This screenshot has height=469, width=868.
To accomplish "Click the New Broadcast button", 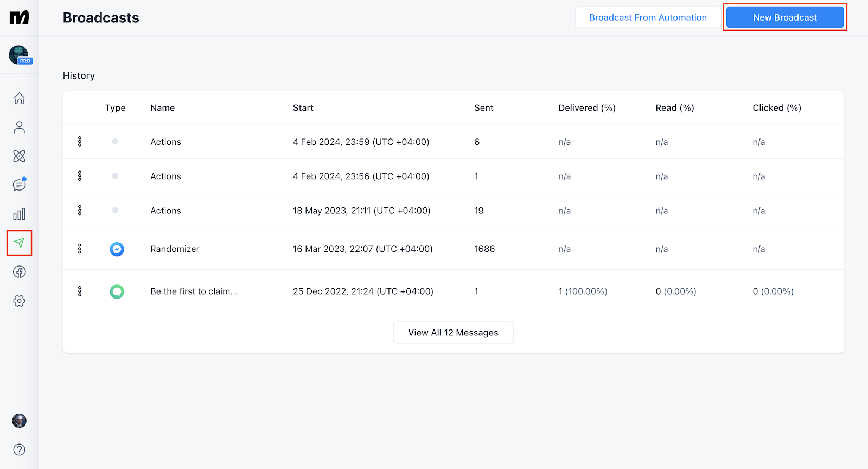I will coord(784,17).
